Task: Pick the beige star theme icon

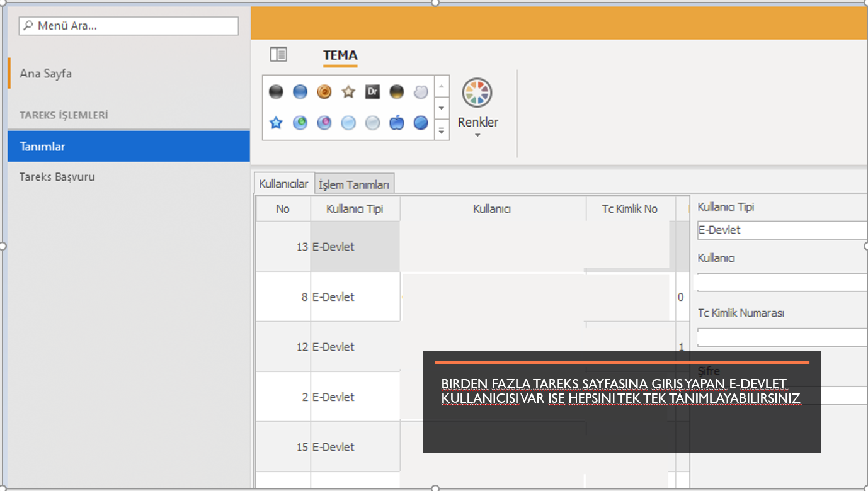Action: click(348, 92)
